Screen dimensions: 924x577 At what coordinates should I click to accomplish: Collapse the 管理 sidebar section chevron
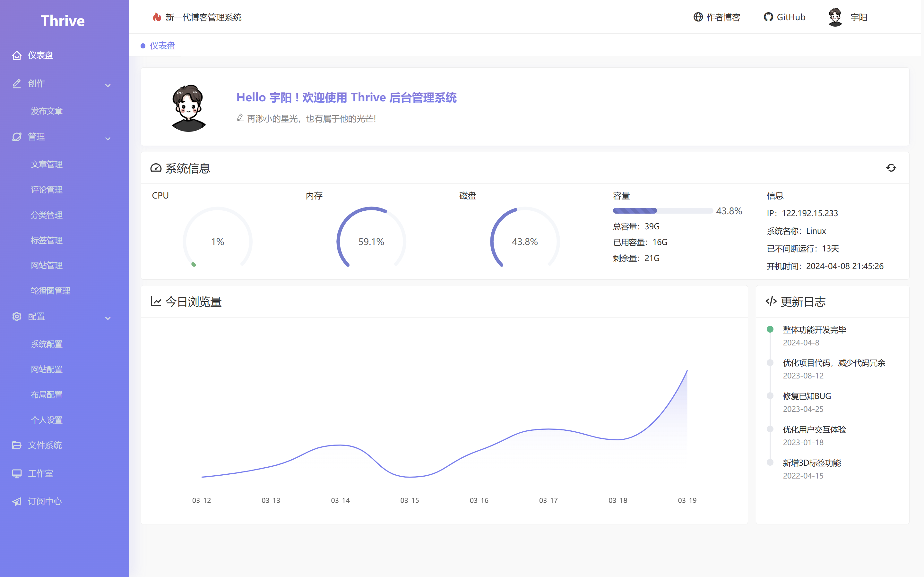click(108, 139)
